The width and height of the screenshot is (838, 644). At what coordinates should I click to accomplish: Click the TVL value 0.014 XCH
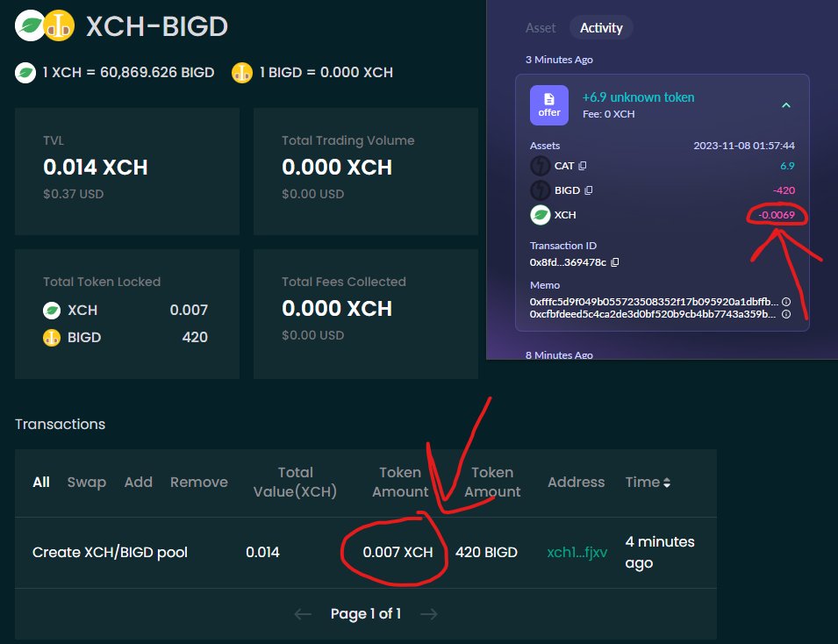click(96, 168)
